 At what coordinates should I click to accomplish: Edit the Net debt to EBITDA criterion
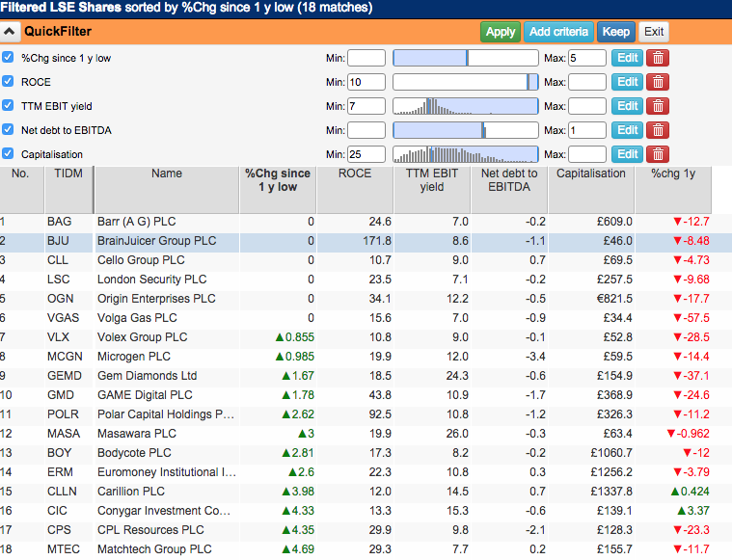(627, 130)
